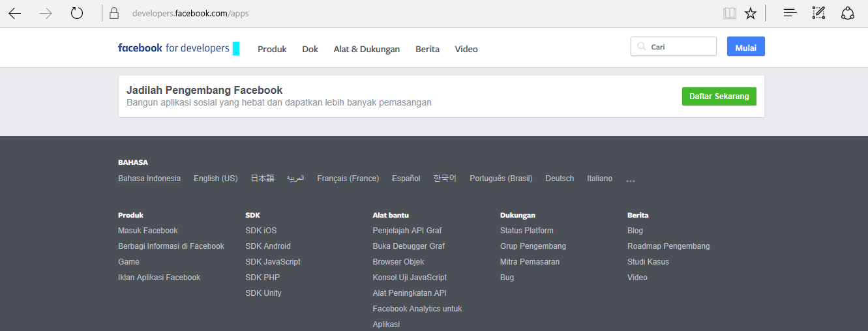
Task: Click the Alat bantu column heading
Action: click(391, 215)
